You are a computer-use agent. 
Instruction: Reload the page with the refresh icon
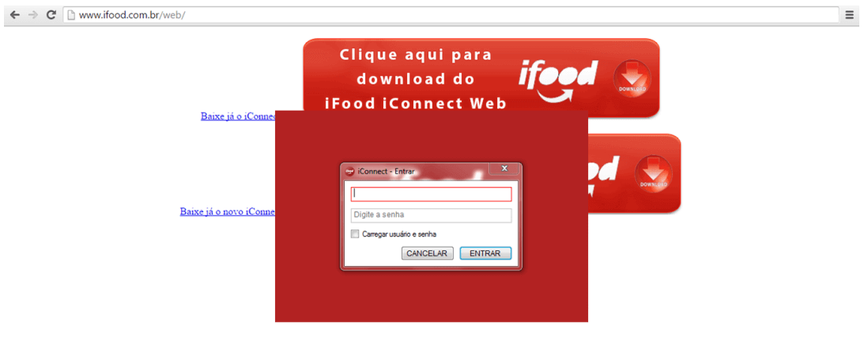pos(51,15)
